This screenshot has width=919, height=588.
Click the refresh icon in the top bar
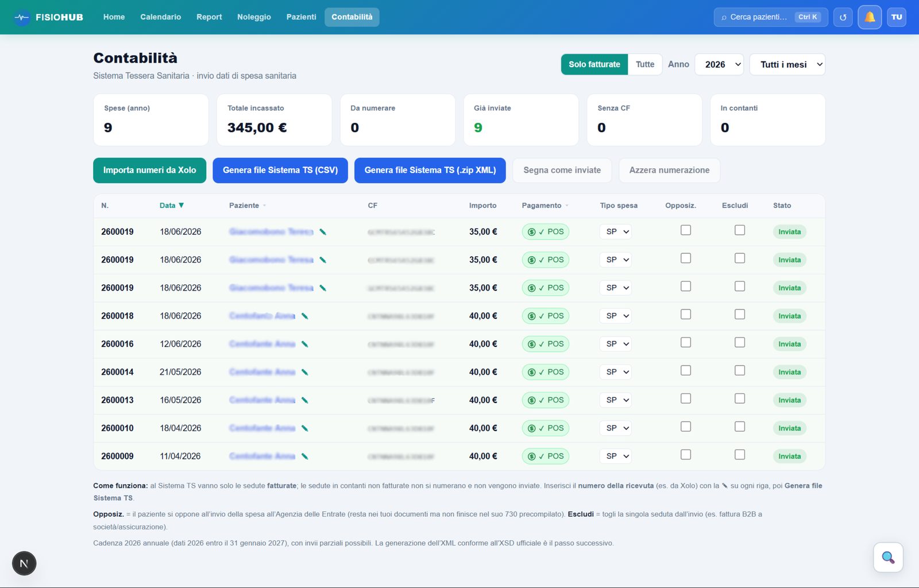tap(843, 17)
